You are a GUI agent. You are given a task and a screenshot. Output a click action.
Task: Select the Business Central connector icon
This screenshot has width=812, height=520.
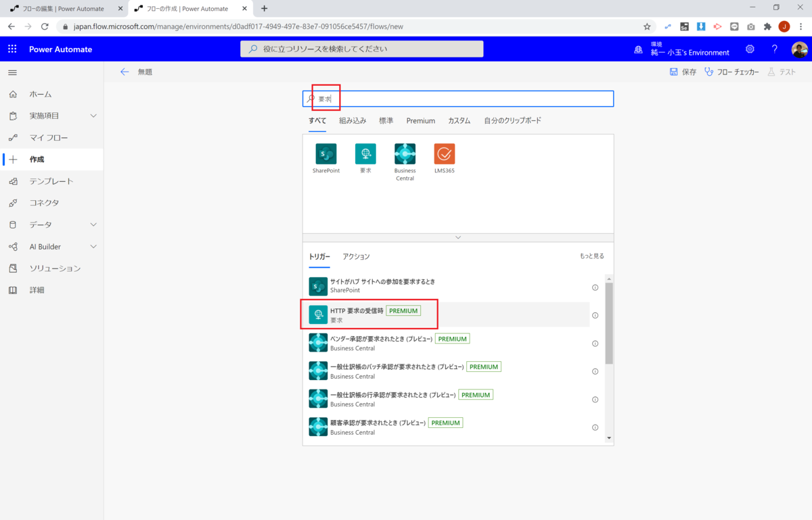coord(405,154)
